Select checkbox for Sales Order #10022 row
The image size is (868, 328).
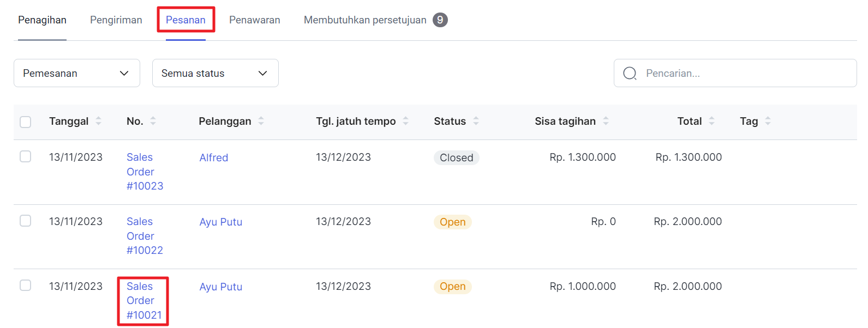click(26, 221)
